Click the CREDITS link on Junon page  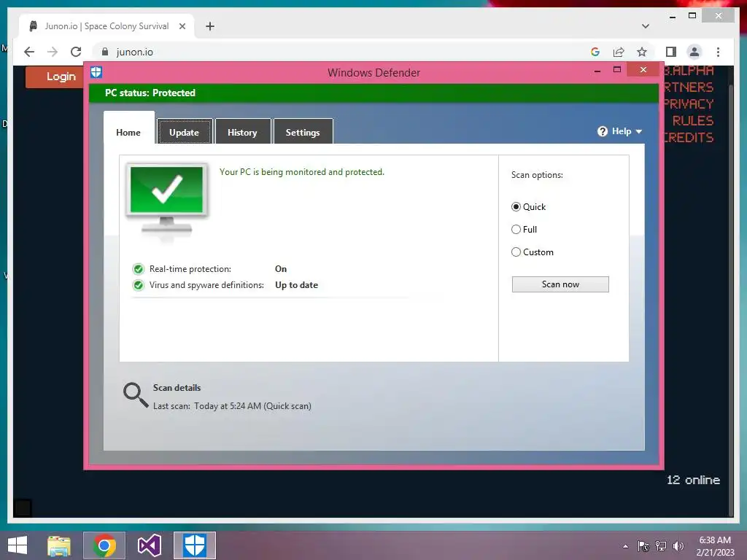689,138
